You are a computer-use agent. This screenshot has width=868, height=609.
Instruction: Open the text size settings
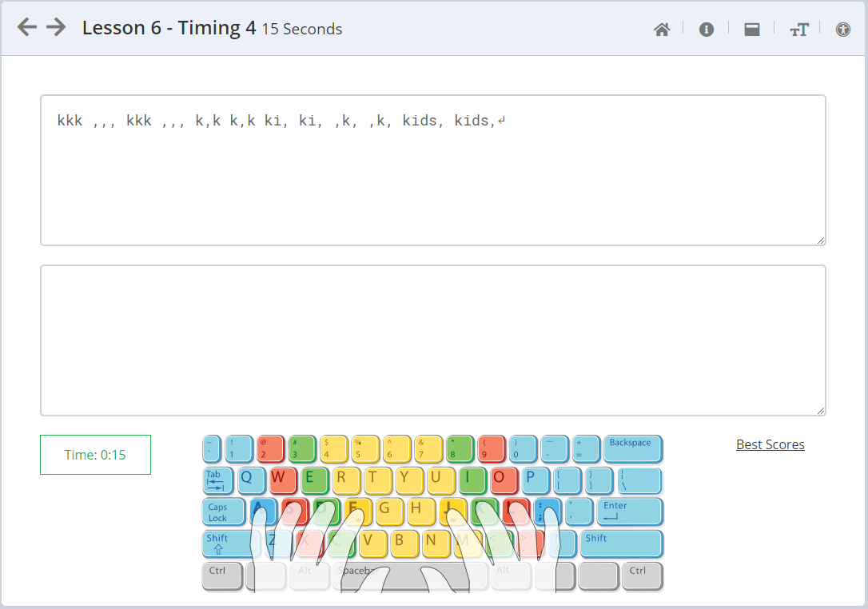[x=799, y=28]
